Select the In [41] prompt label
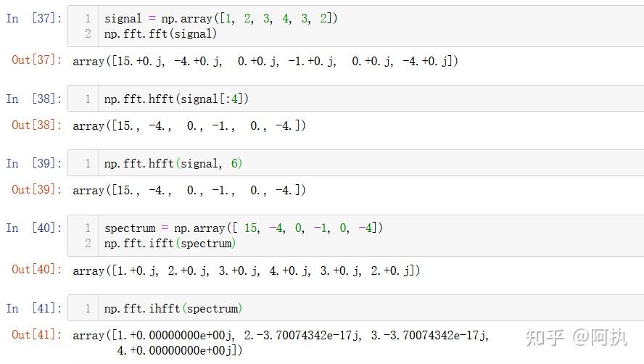Image resolution: width=644 pixels, height=364 pixels. [x=33, y=309]
